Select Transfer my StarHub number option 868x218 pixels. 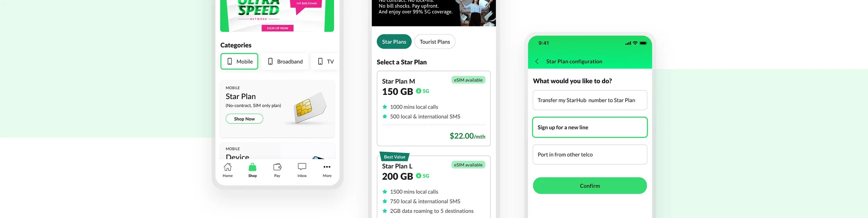click(590, 100)
